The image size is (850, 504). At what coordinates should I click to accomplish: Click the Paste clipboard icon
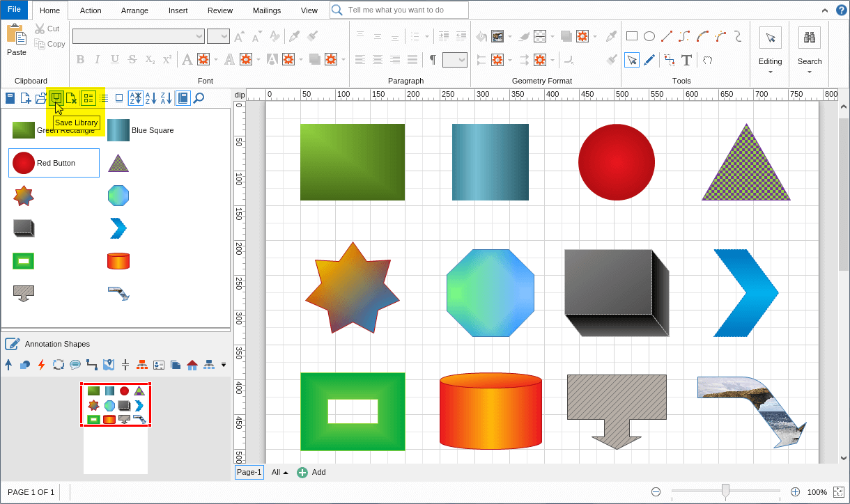point(16,34)
